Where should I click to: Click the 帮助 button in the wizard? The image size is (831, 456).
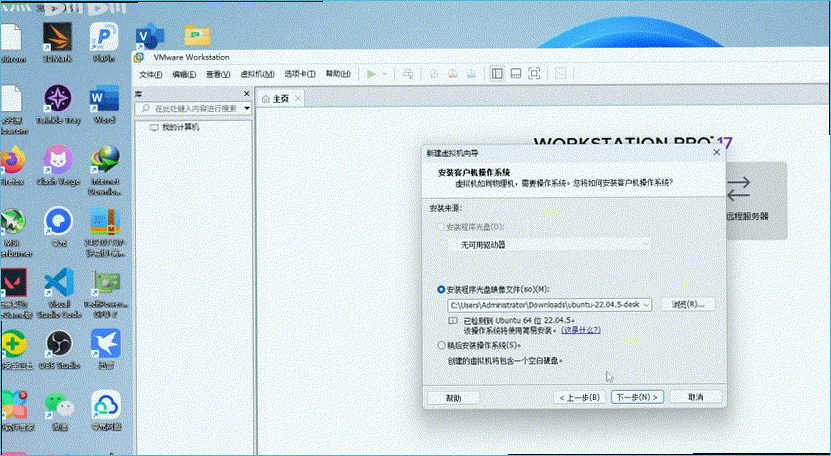pyautogui.click(x=454, y=398)
